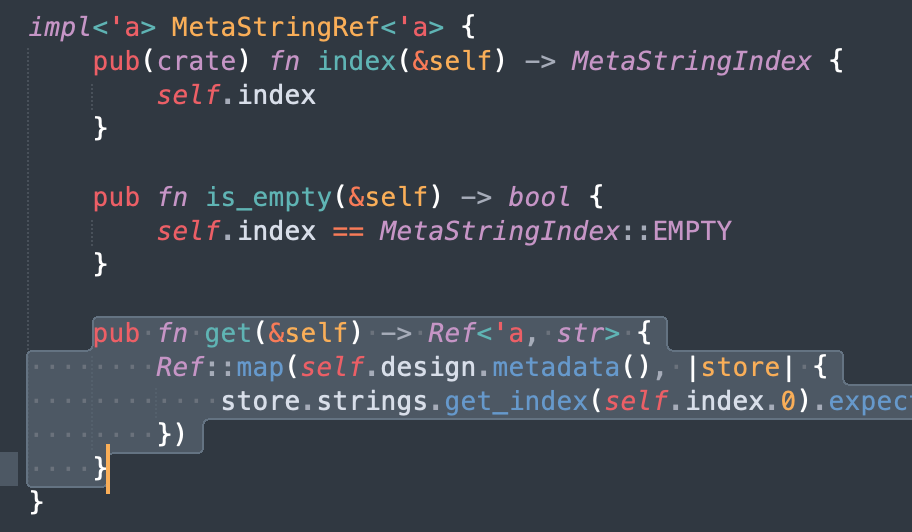The image size is (912, 532).
Task: Click the MetaStringRef type name
Action: click(236, 26)
